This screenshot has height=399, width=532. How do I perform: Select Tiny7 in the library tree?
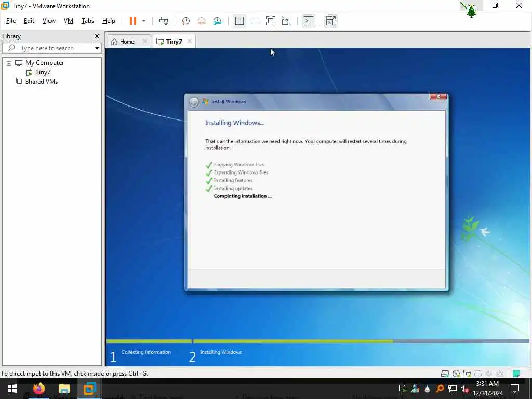pos(43,72)
